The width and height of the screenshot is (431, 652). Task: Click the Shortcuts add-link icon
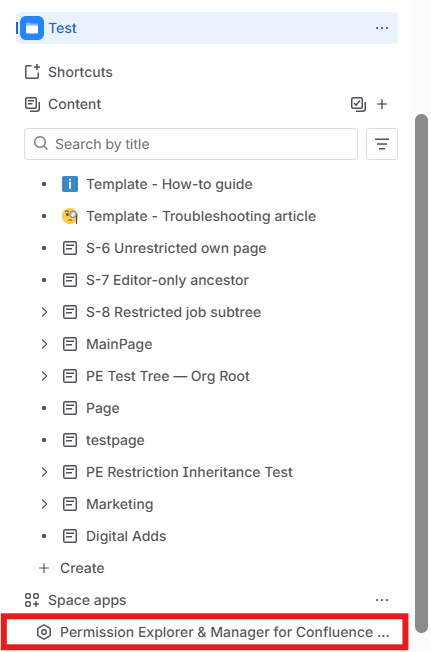coord(32,72)
